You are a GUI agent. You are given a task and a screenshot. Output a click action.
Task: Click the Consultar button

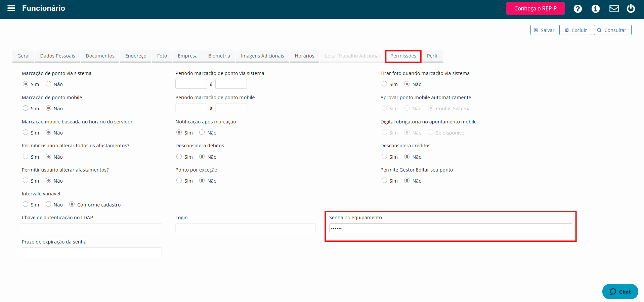coord(612,30)
